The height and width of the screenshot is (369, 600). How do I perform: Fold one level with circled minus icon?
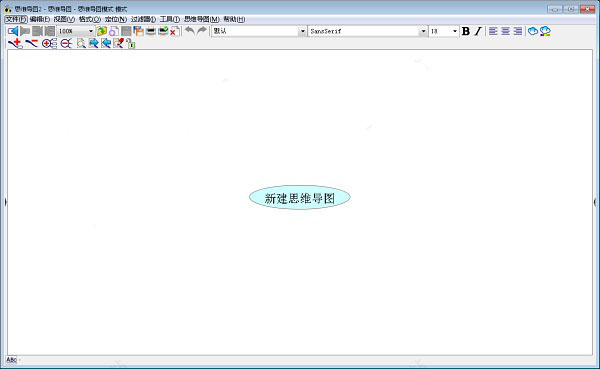point(66,44)
